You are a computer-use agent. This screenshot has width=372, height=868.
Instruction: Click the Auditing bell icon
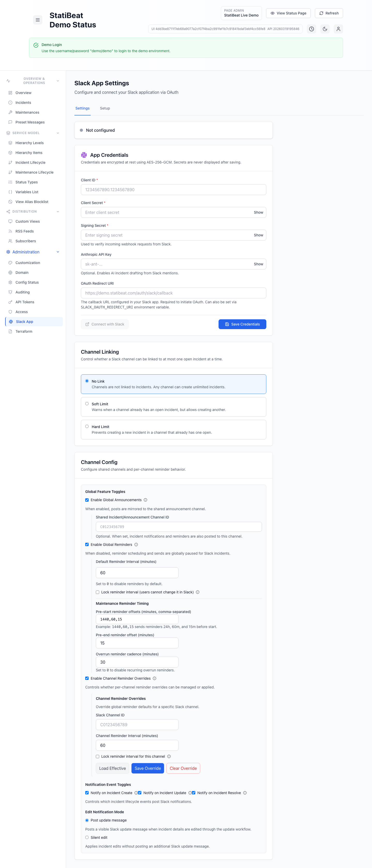[10, 292]
